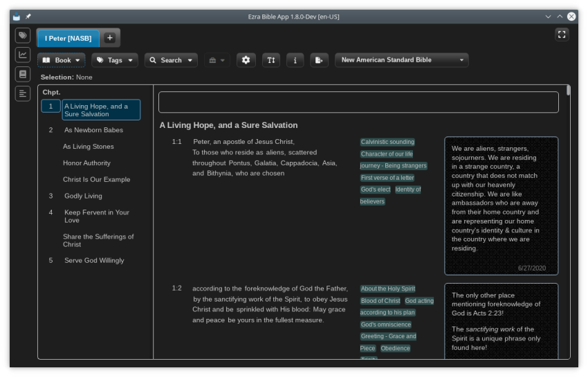
Task: Click the vertical scrollbar thumb
Action: click(x=568, y=91)
